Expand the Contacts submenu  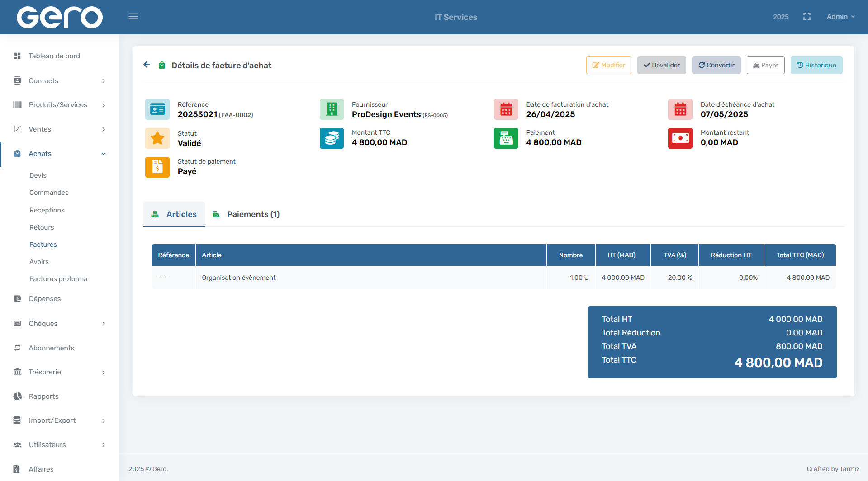point(104,81)
